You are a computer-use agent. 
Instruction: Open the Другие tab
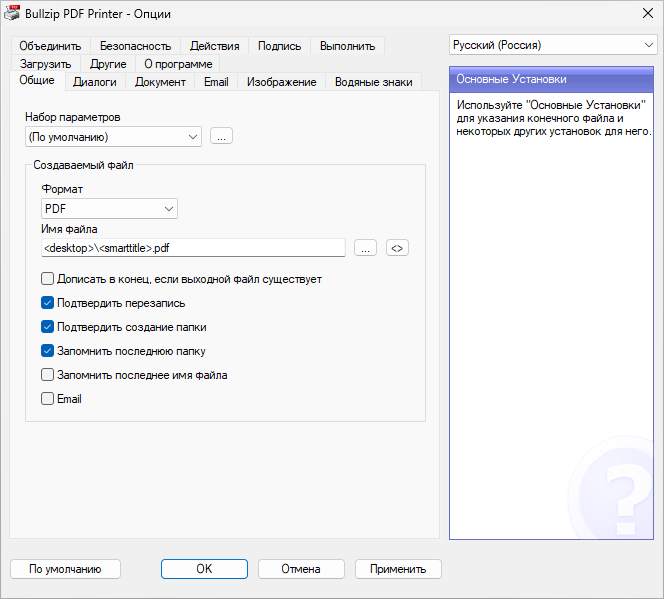108,64
